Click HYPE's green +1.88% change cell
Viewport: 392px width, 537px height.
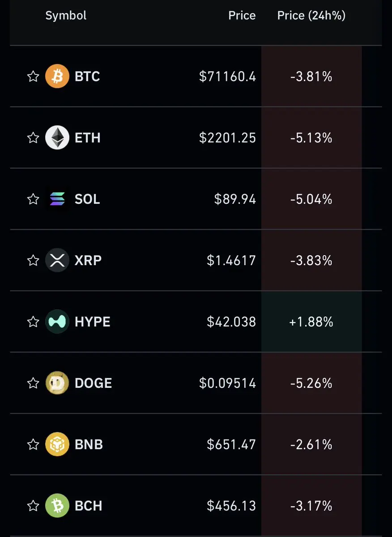coord(311,322)
